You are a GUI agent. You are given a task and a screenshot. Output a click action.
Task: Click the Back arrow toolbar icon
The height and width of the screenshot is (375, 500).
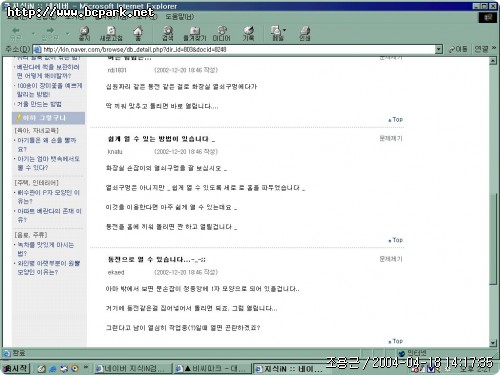15,31
